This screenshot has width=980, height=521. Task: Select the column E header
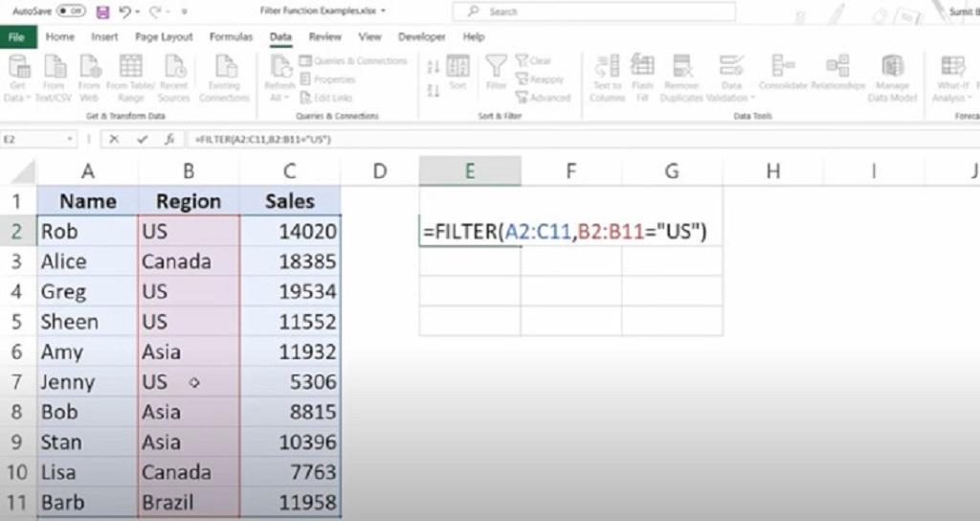pos(470,170)
